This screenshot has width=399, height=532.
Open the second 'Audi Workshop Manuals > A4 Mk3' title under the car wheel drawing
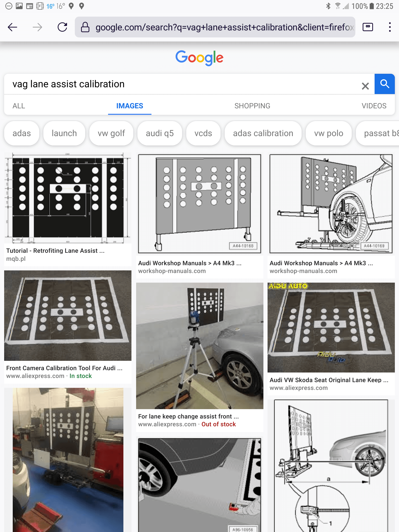point(321,263)
